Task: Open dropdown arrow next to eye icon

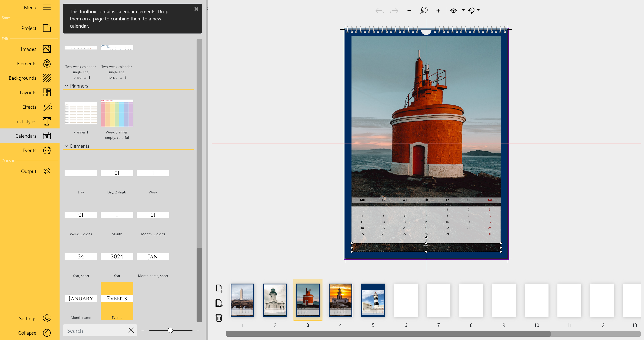Action: point(463,10)
